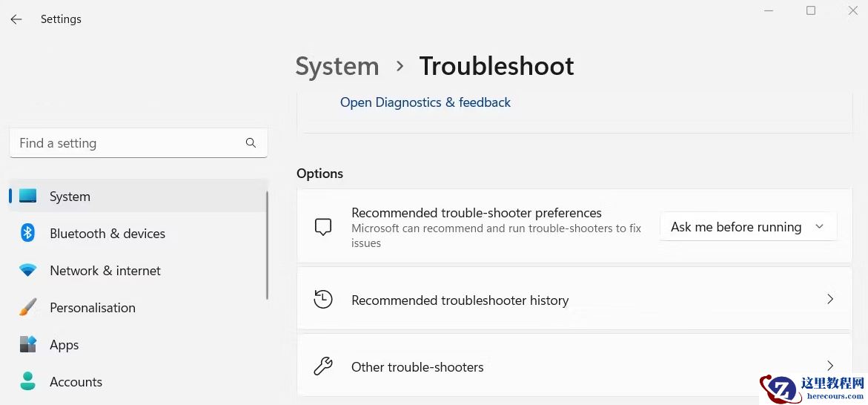Expand Other trouble-shooters chevron
This screenshot has height=405, width=868.
pos(830,366)
